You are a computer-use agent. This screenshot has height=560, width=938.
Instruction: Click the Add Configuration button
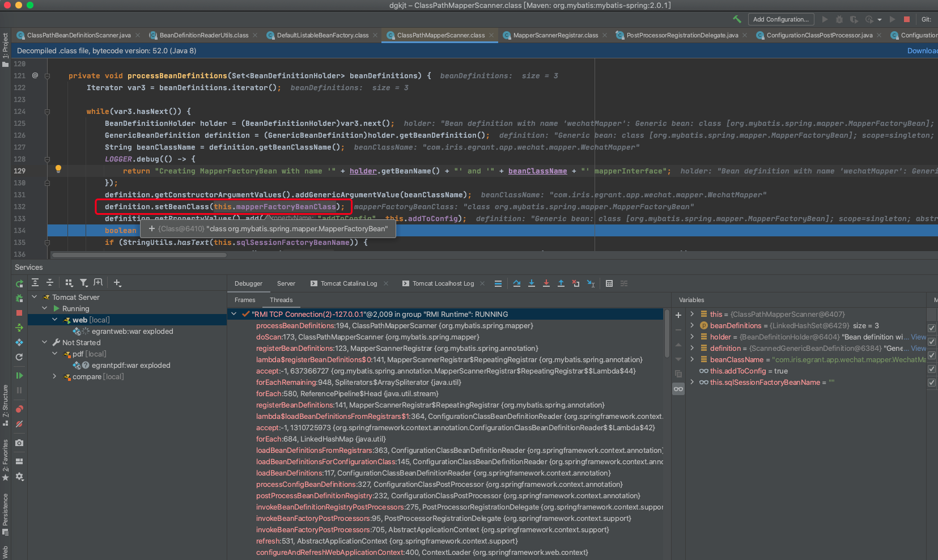780,19
